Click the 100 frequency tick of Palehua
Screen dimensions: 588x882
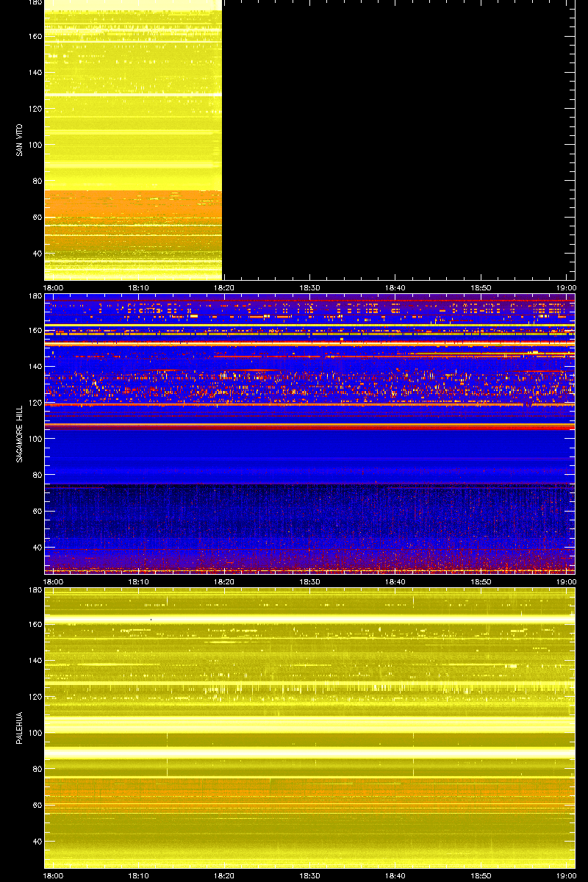(35, 733)
